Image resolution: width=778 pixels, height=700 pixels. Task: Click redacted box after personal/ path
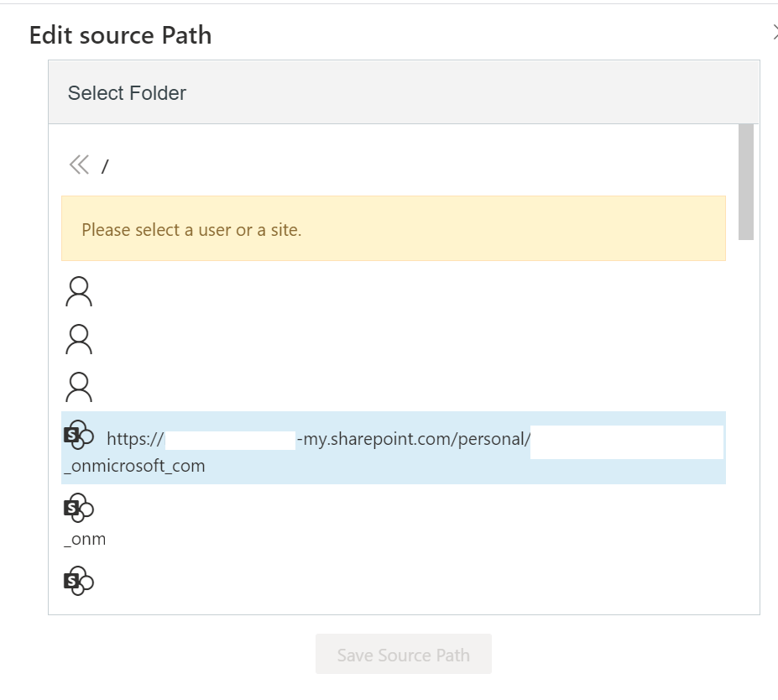pos(626,442)
